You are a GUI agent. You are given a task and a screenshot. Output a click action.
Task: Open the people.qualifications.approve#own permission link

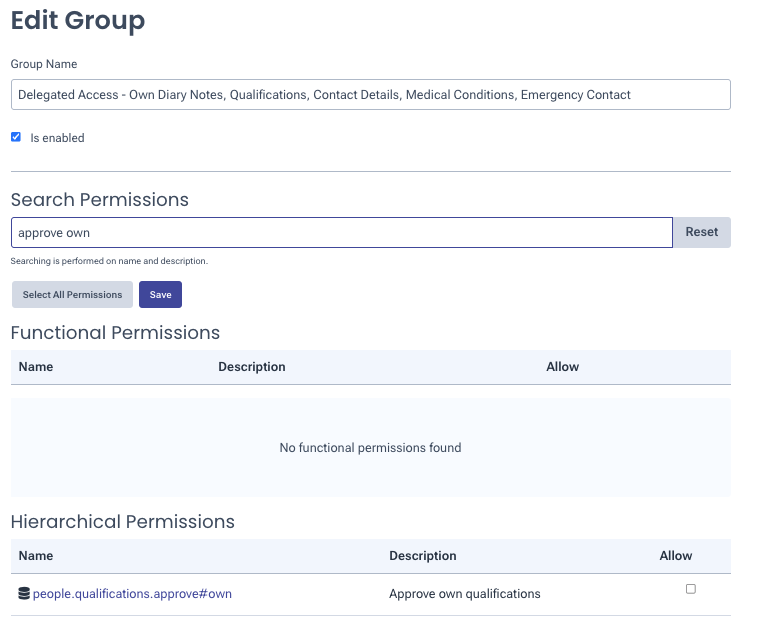tap(132, 594)
